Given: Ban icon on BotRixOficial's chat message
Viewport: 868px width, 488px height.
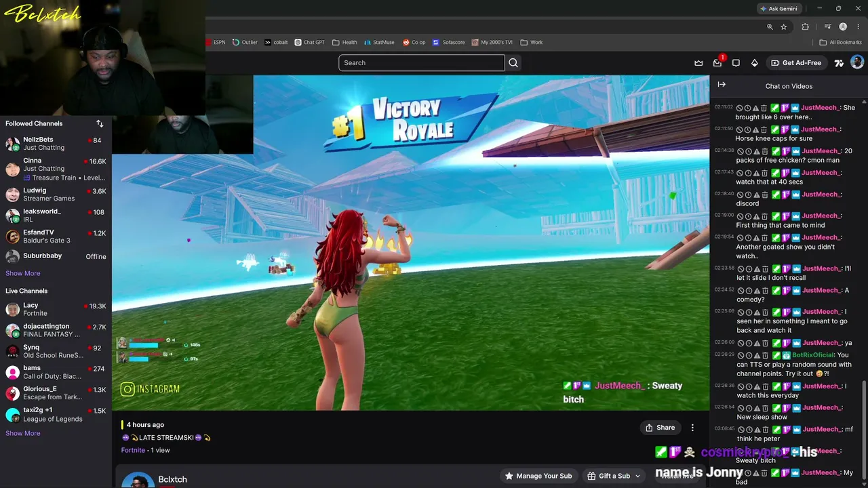Looking at the screenshot, I should [740, 355].
